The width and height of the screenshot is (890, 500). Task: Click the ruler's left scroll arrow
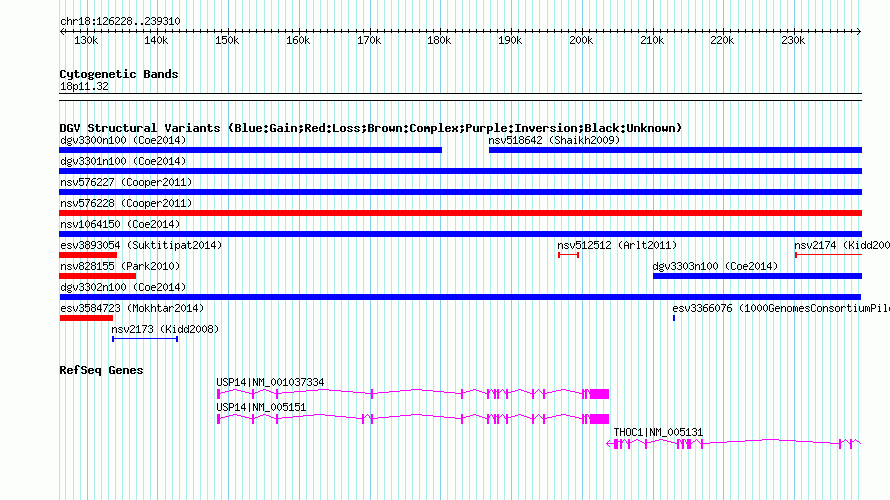coord(62,31)
